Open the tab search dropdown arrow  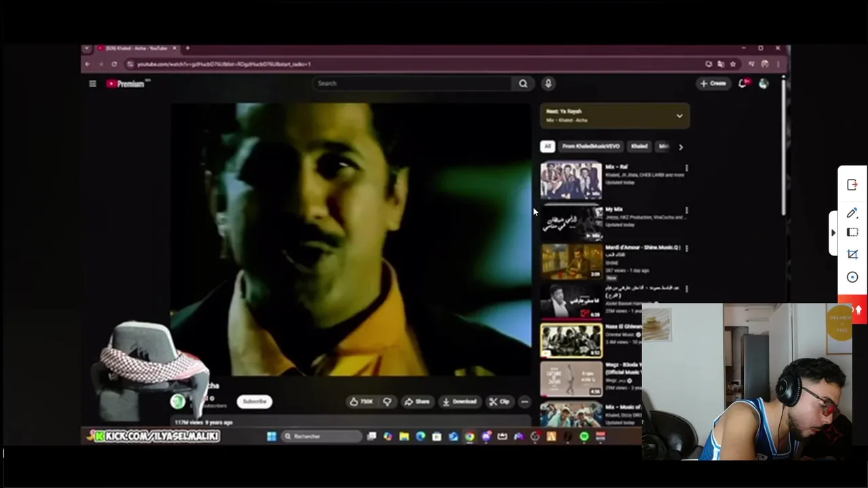[x=86, y=48]
